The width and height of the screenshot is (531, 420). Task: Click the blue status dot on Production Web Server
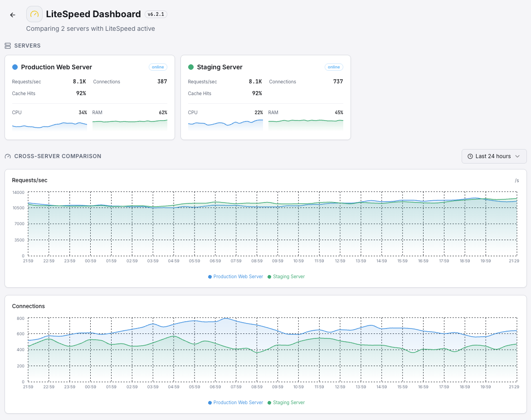coord(14,67)
